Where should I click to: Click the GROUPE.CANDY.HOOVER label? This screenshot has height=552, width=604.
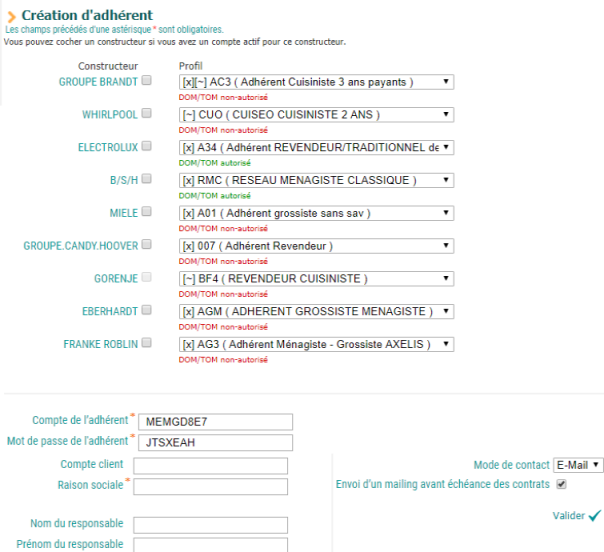tap(81, 246)
